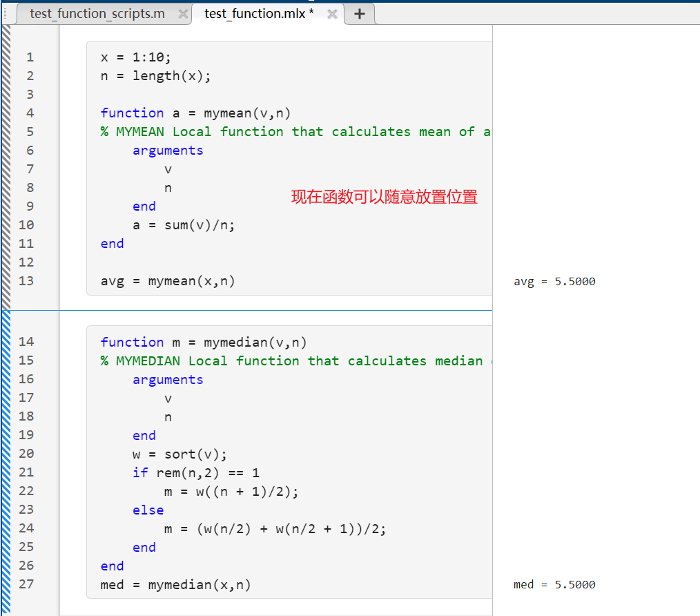Click the mymedian function keyword on line 14
Viewport: 700px width, 616px height.
[132, 342]
